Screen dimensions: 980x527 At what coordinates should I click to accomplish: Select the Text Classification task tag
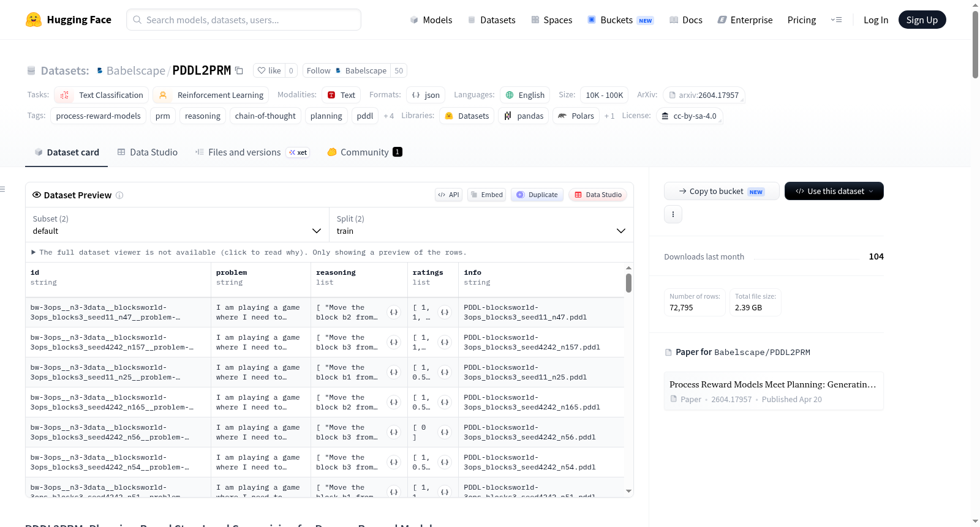101,95
